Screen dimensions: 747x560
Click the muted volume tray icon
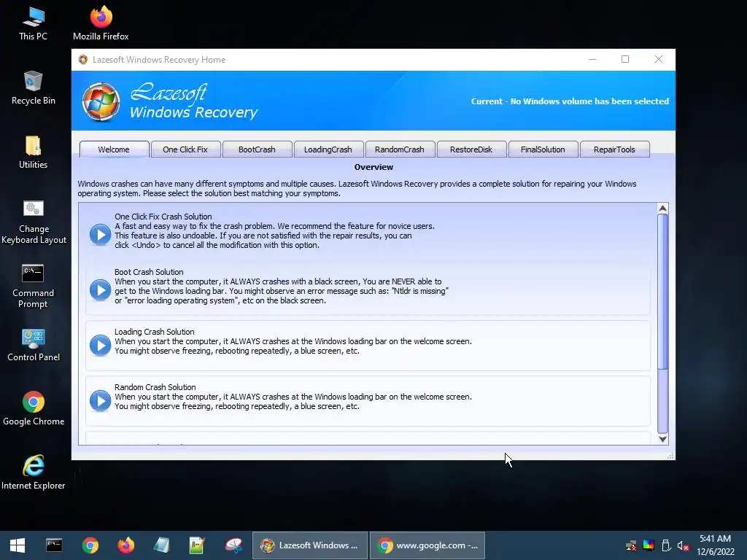click(x=683, y=545)
